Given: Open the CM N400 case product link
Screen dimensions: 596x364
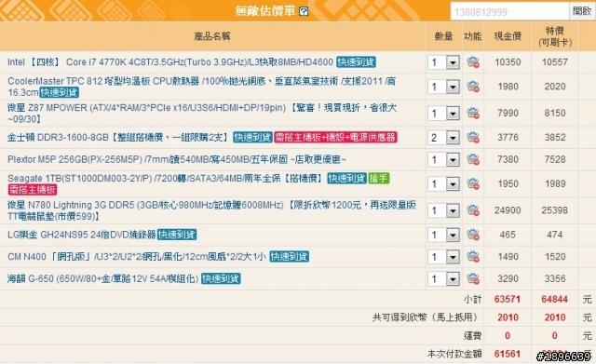Looking at the screenshot, I should click(137, 256).
